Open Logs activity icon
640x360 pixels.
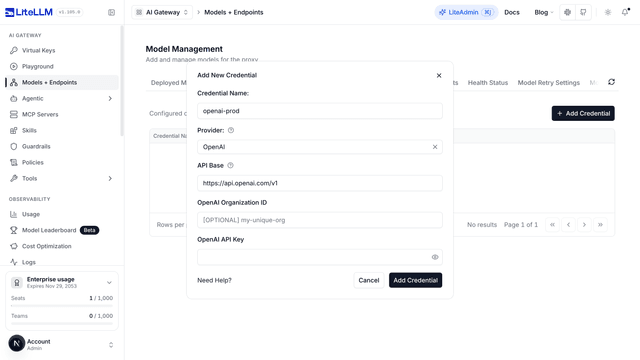[x=14, y=262]
